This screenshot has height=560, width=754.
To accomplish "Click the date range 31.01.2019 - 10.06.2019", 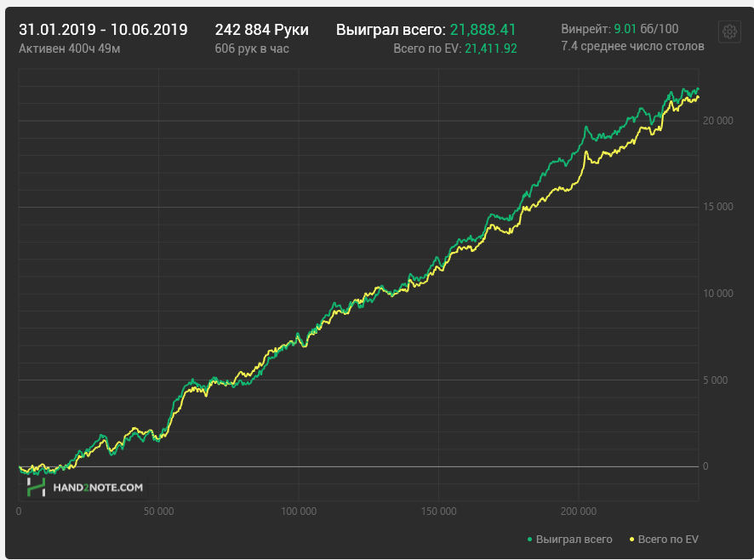I will [x=103, y=30].
